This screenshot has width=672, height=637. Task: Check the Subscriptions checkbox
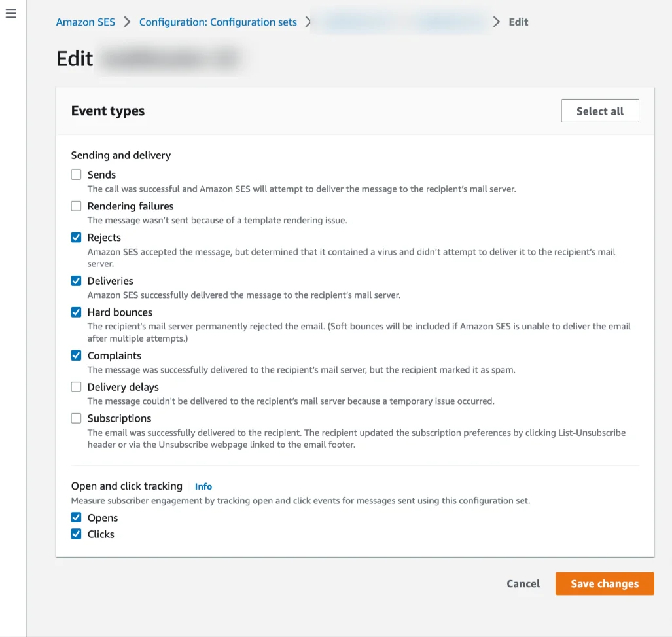pyautogui.click(x=77, y=418)
